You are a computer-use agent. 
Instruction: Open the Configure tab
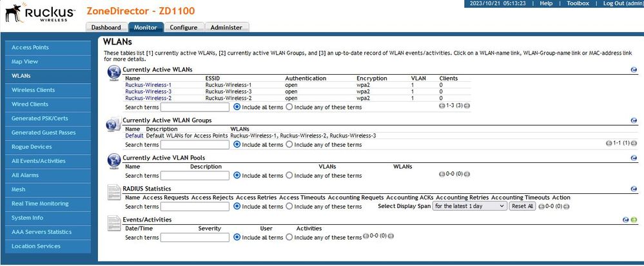point(185,28)
